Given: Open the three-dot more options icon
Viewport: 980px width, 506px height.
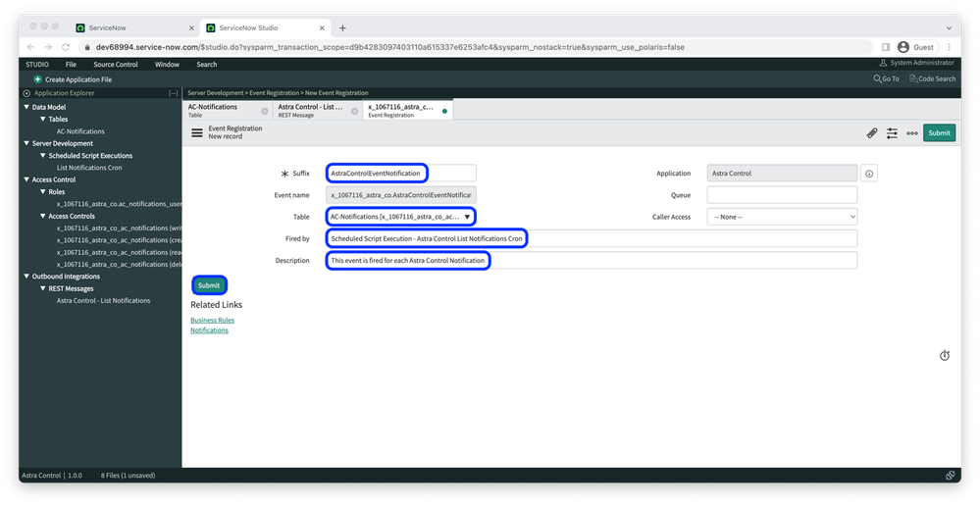Looking at the screenshot, I should click(x=912, y=133).
